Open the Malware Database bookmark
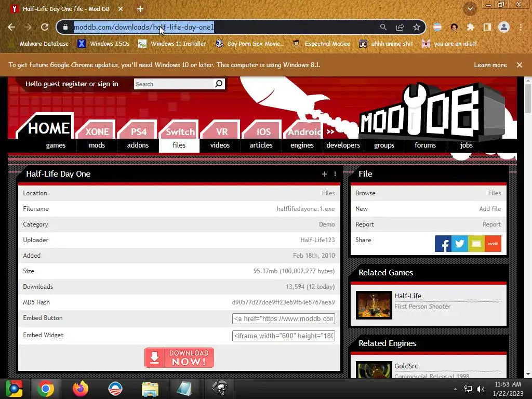This screenshot has height=399, width=532. pyautogui.click(x=39, y=44)
